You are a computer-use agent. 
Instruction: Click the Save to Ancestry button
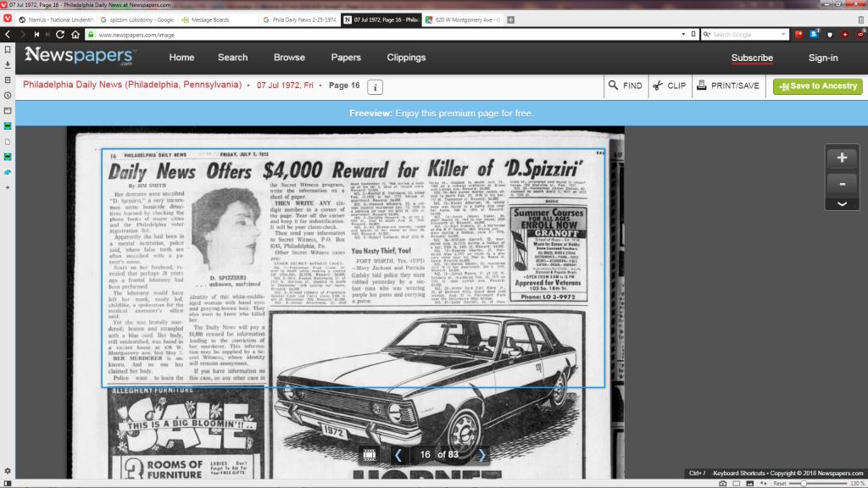(x=817, y=86)
